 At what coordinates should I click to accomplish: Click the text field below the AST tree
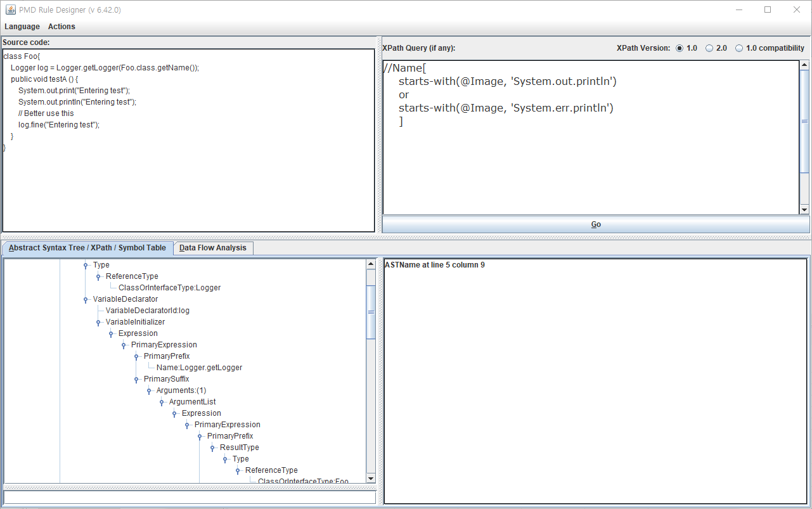(190, 497)
